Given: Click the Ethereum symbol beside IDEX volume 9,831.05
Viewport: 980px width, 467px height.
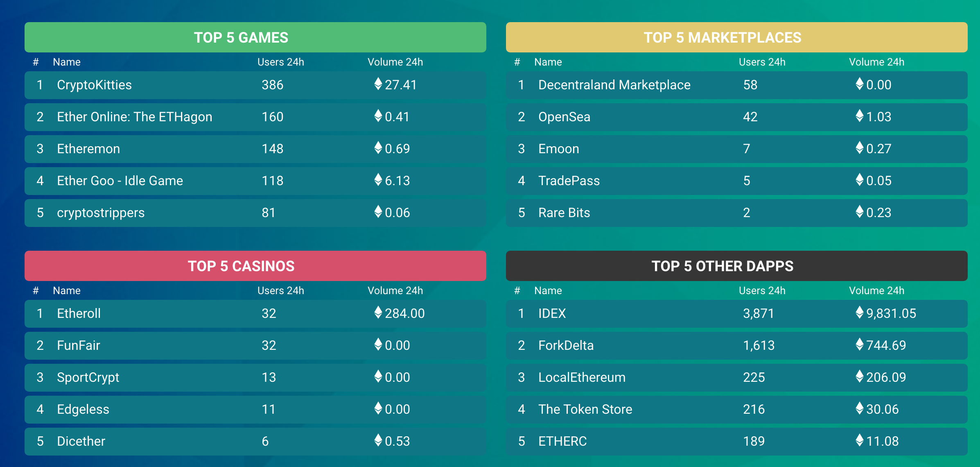Looking at the screenshot, I should point(860,313).
